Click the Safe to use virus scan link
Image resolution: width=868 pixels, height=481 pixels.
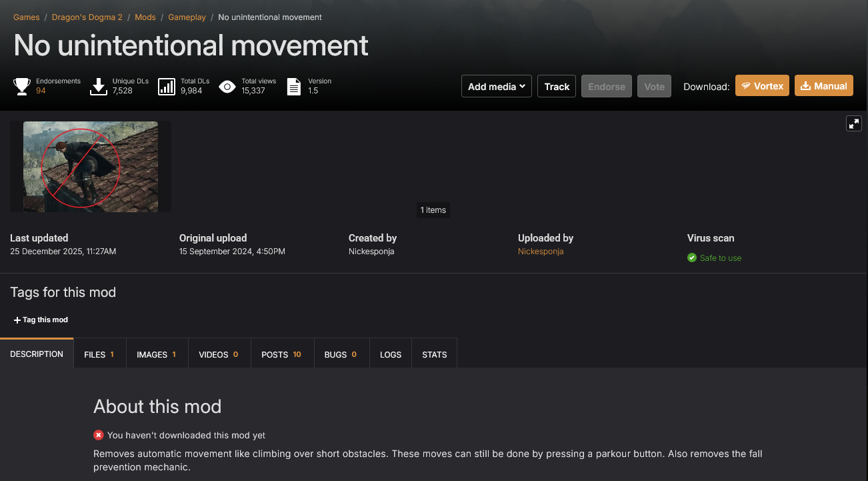point(721,258)
